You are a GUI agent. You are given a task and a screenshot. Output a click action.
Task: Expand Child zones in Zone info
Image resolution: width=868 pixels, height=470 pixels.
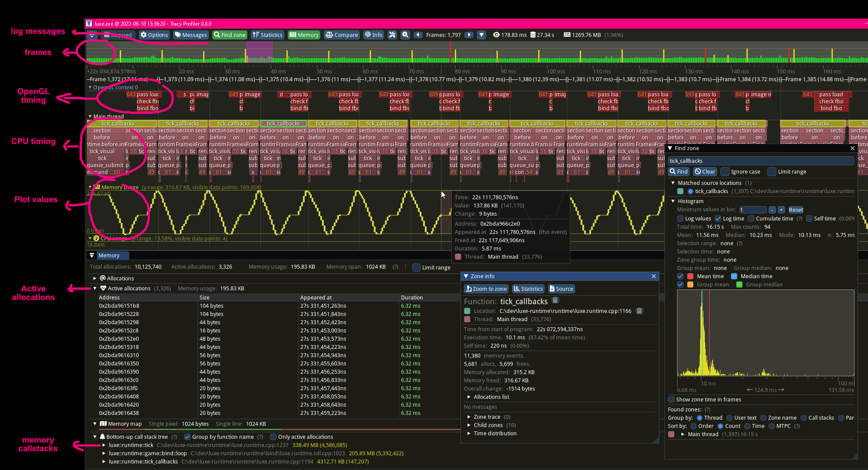click(469, 425)
